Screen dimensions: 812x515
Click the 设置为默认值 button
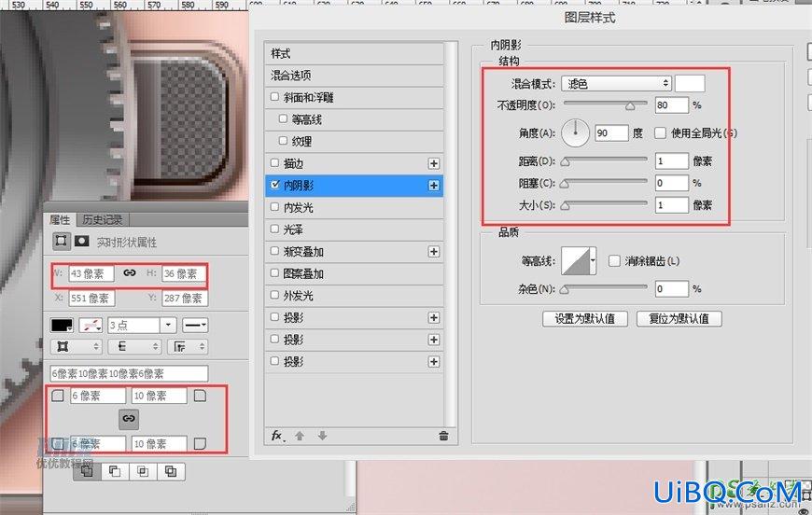[x=585, y=318]
